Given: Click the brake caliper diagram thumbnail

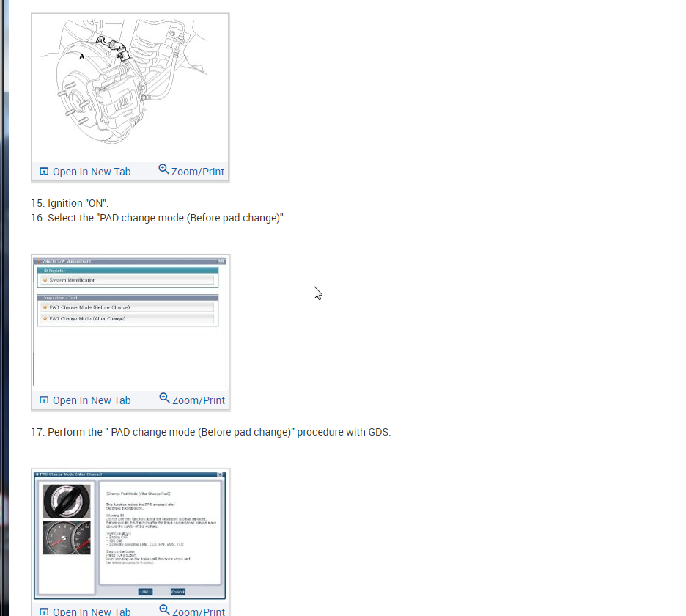Looking at the screenshot, I should 130,87.
